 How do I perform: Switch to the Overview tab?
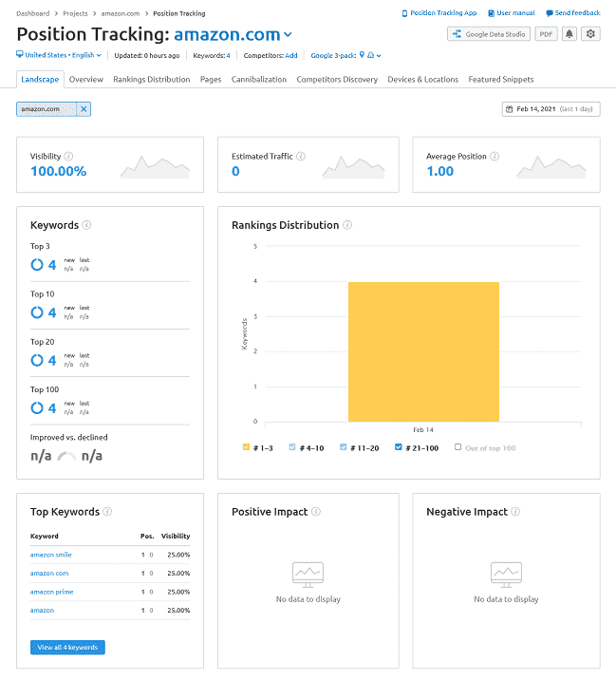pos(85,80)
